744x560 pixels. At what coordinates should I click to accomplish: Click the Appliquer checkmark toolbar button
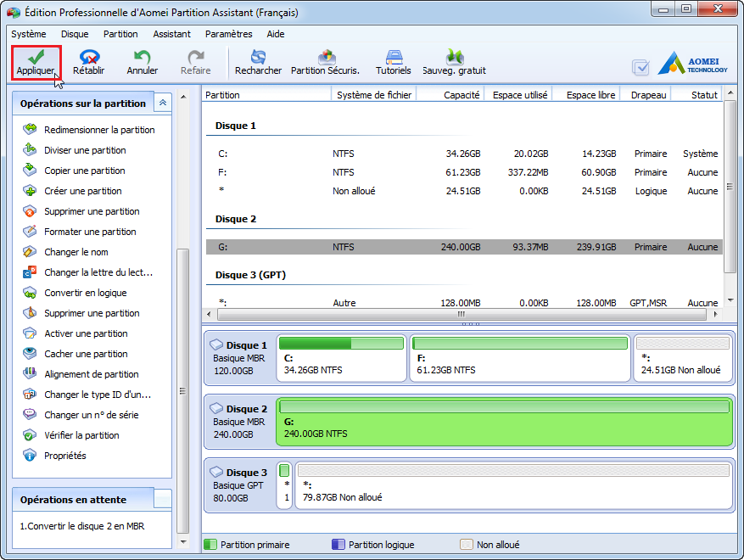point(36,62)
